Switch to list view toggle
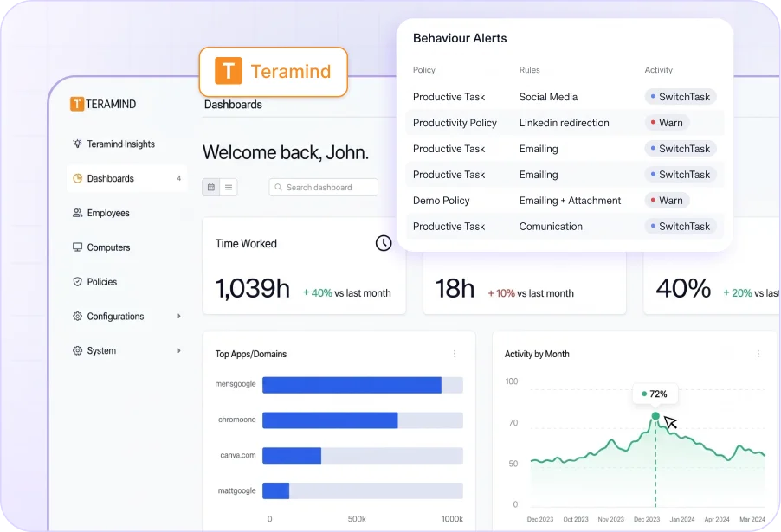781x532 pixels. coord(229,187)
